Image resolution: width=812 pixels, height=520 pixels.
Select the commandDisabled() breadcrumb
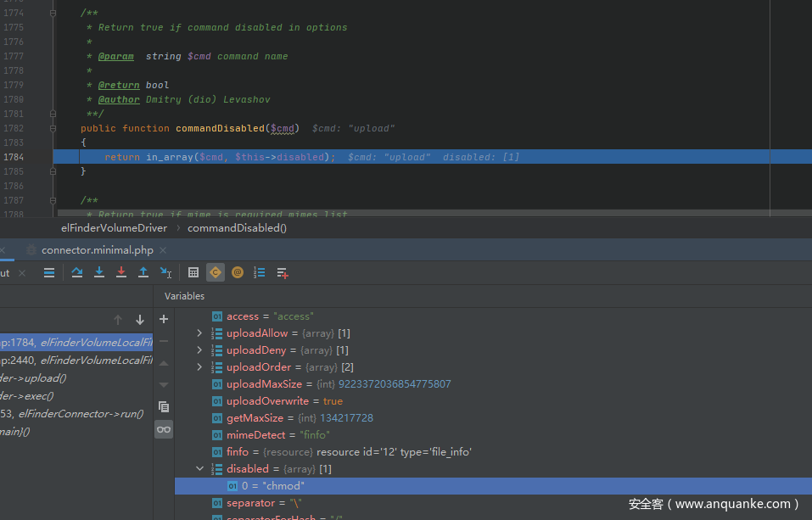point(237,227)
